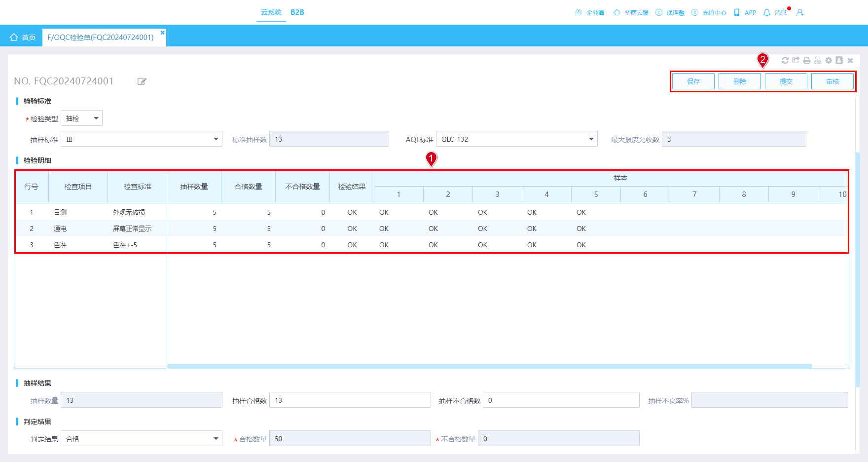Open the 抽样标准 dropdown showing Ⅲ
This screenshot has width=868, height=462.
(142, 139)
